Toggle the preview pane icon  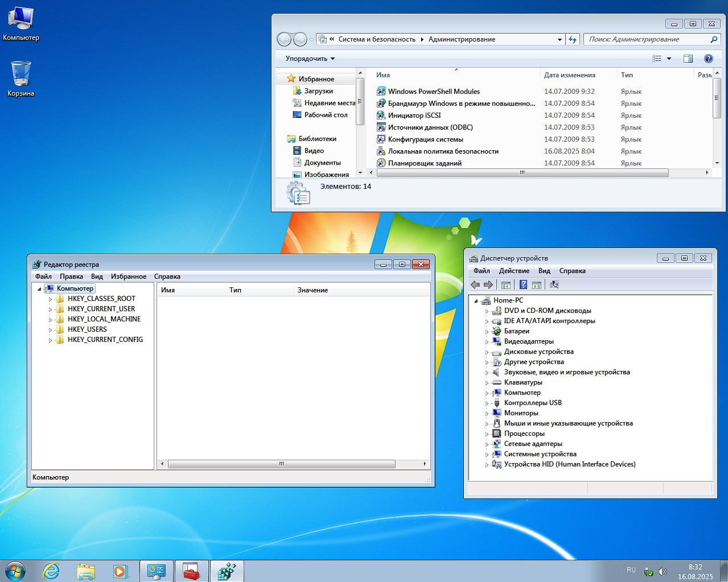click(688, 59)
